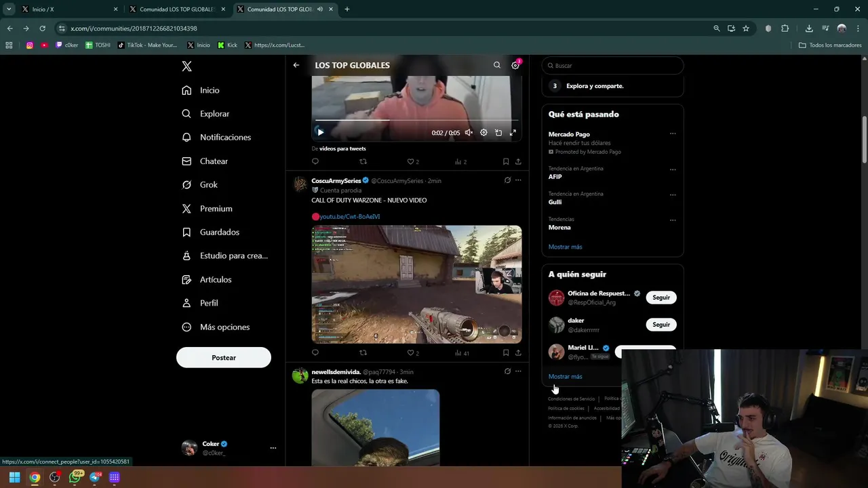Open WhatsApp from taskbar
868x488 pixels.
pyautogui.click(x=75, y=477)
